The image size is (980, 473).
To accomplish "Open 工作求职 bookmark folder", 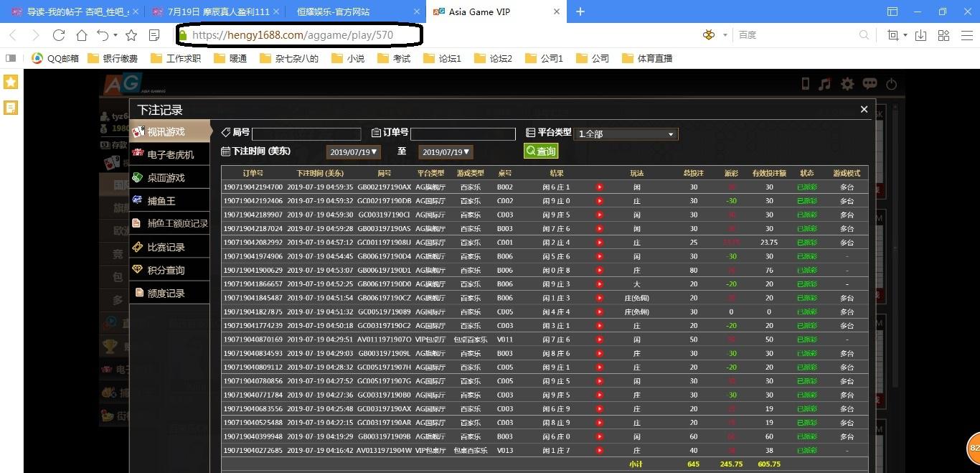I will point(176,59).
